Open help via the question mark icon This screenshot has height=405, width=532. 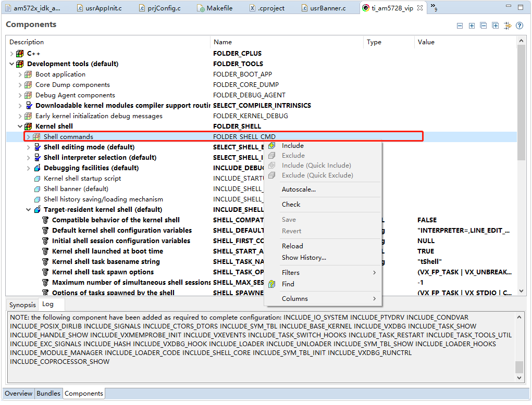[519, 25]
